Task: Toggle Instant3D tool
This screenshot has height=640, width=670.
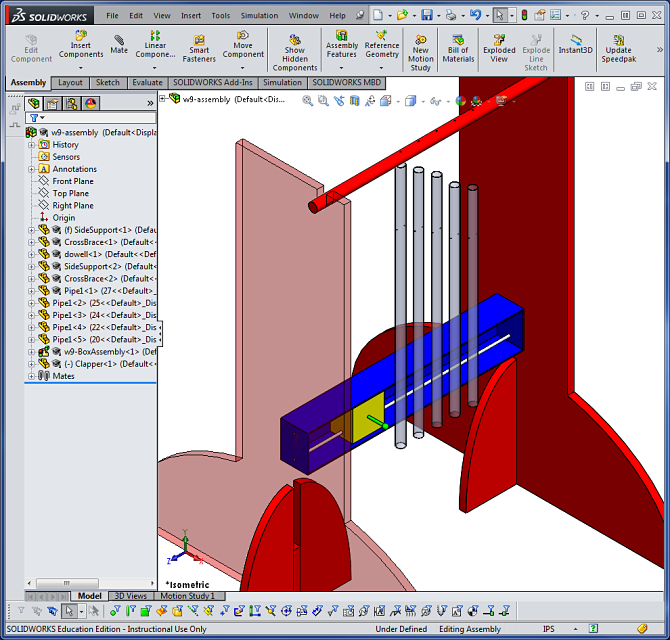Action: 576,44
